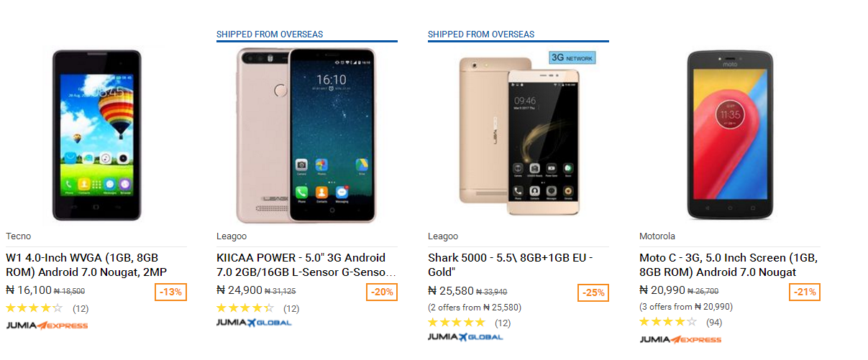This screenshot has width=868, height=360.
Task: Click the Jumia Express logo under Moto C
Action: coord(680,339)
